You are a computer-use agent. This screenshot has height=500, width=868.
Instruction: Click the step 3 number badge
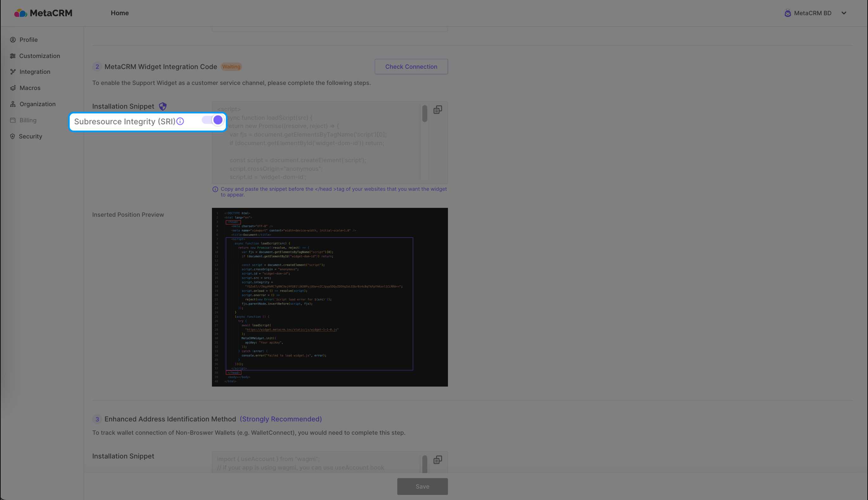pos(97,419)
